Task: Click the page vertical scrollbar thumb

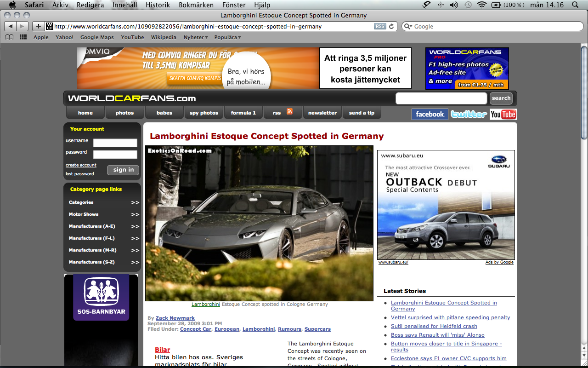Action: (x=584, y=92)
